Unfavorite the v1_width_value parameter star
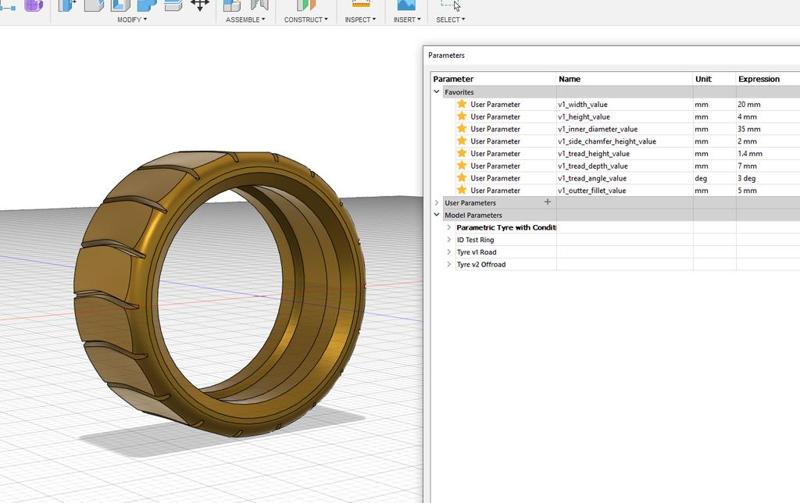 [462, 104]
